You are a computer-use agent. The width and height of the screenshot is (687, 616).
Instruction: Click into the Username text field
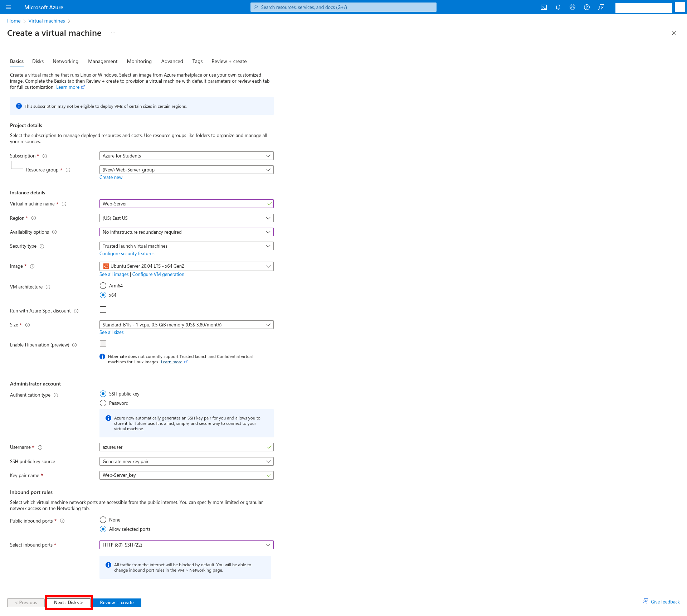182,447
